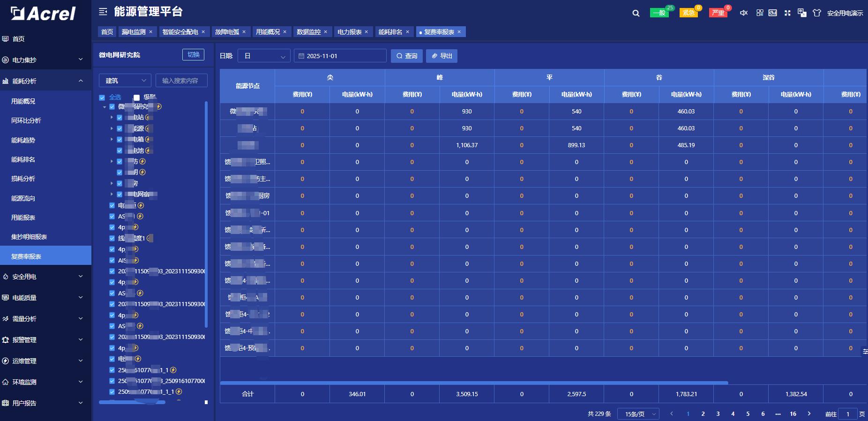868x421 pixels.
Task: Open the 建筑 category dropdown
Action: [125, 81]
